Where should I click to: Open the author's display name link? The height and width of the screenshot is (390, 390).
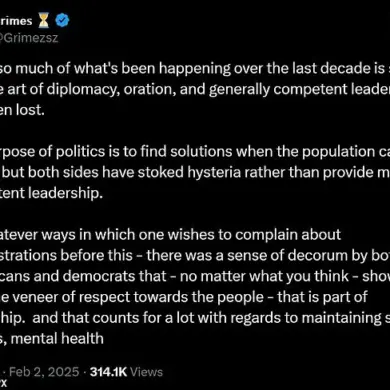tap(16, 21)
